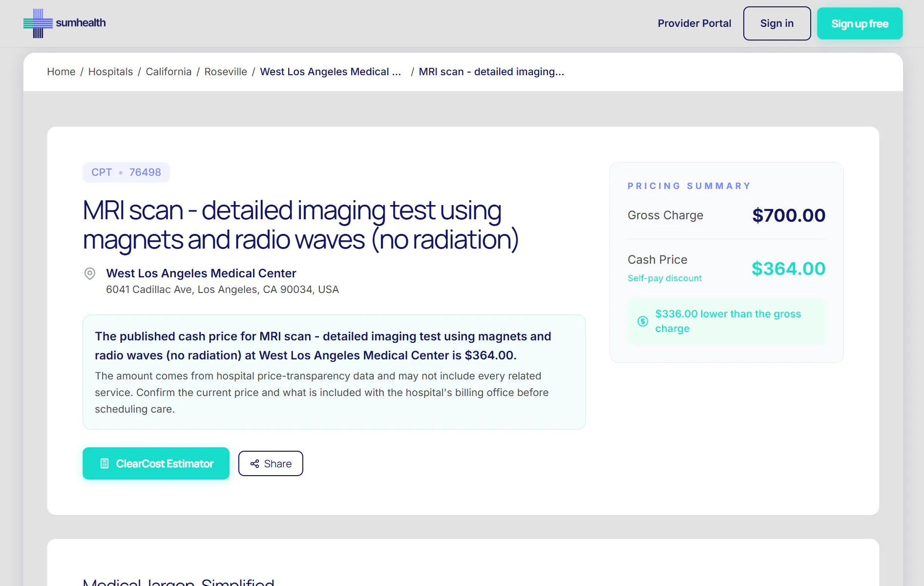Screen dimensions: 924x586
Task: Go to Home breadcrumb
Action: click(x=61, y=72)
